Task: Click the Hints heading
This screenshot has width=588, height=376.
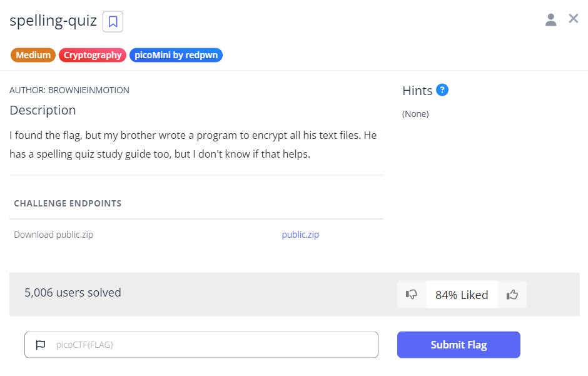Action: point(417,91)
